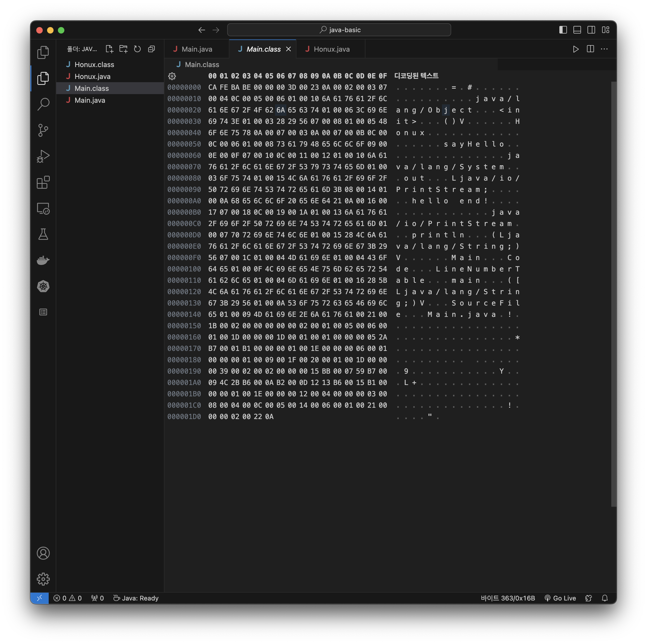The height and width of the screenshot is (644, 647).
Task: Toggle the primary side bar visibility
Action: [x=563, y=30]
